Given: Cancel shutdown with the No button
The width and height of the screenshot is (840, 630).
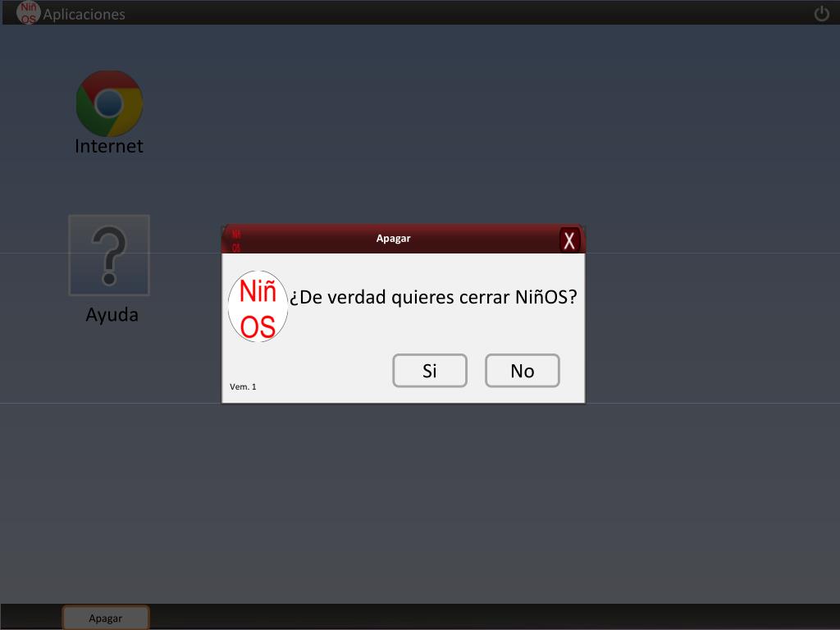Looking at the screenshot, I should pos(523,370).
